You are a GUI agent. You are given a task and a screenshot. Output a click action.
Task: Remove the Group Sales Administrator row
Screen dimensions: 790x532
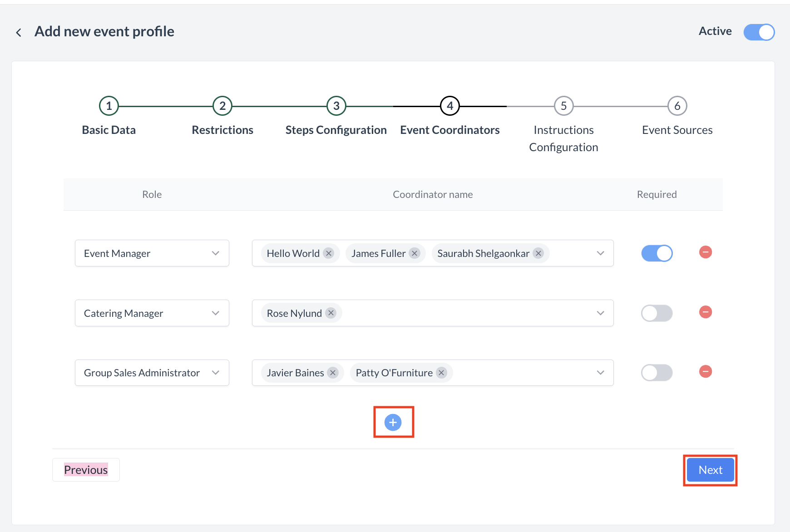(705, 372)
